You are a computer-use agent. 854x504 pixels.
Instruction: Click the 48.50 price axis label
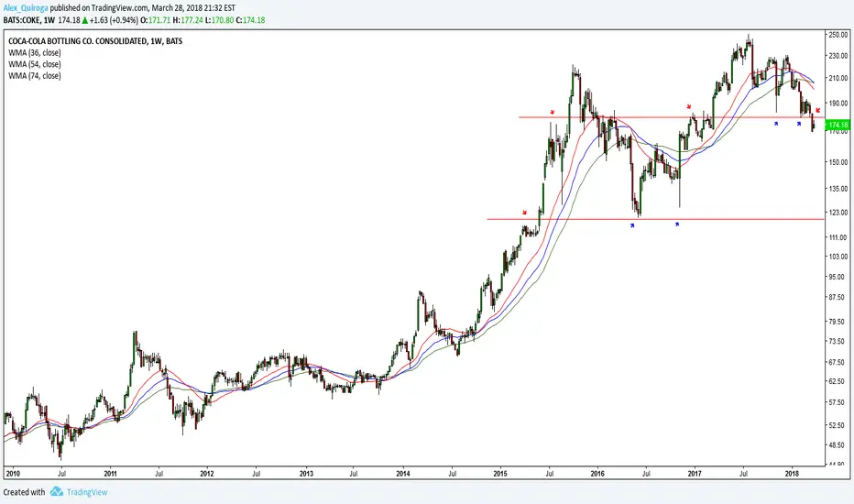point(838,444)
